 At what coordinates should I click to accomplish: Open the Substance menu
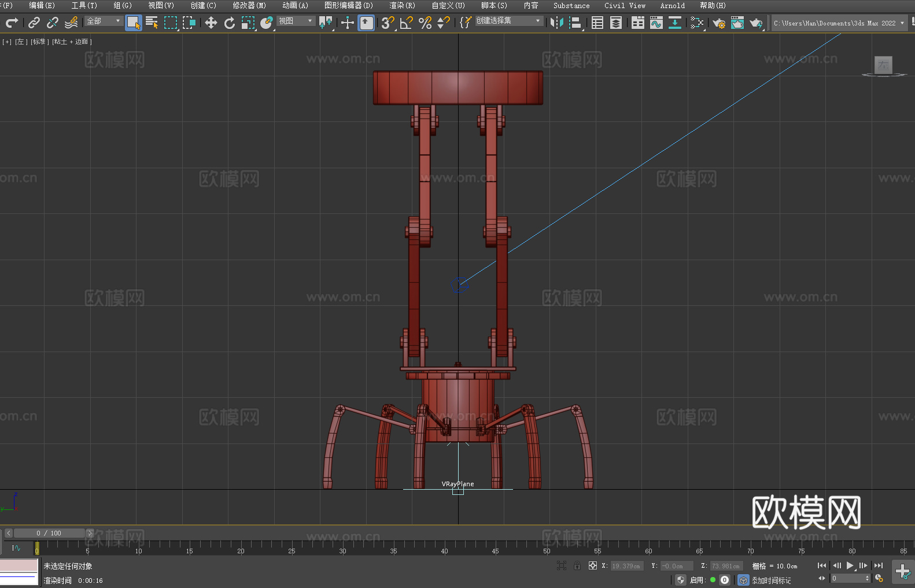click(571, 5)
